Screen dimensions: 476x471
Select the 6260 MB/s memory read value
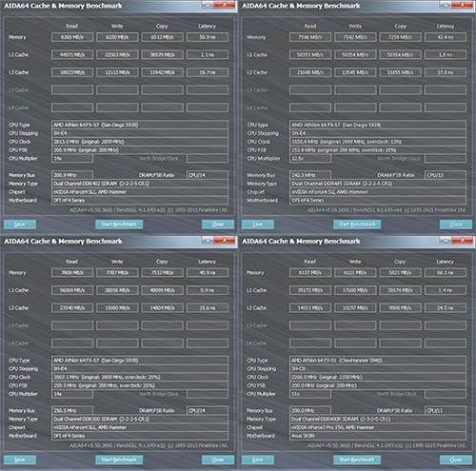point(72,37)
